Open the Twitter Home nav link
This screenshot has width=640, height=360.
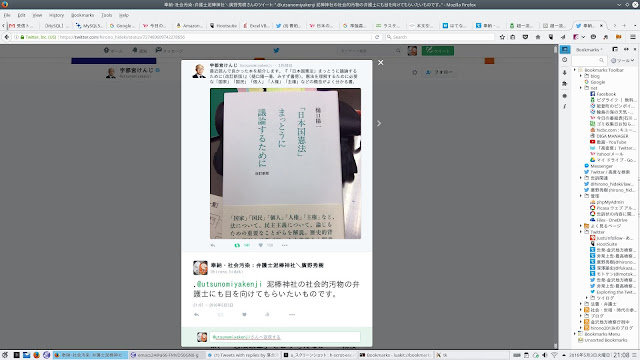(x=113, y=51)
